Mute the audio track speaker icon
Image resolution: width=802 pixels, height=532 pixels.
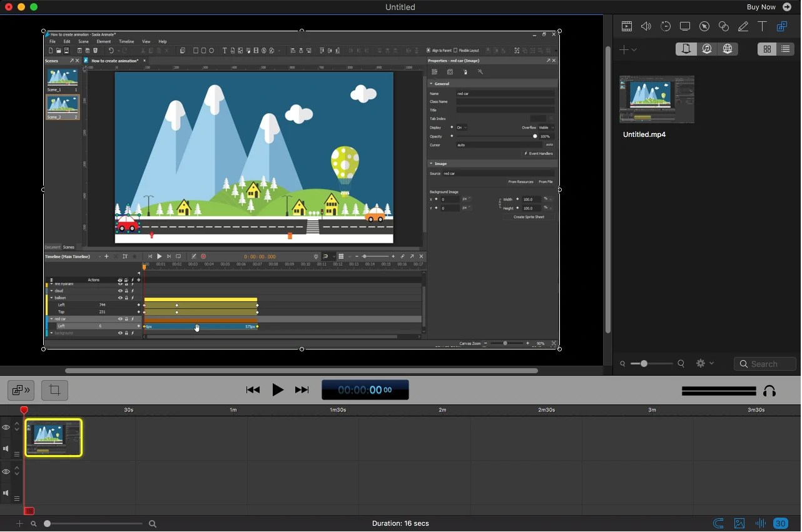[5, 448]
